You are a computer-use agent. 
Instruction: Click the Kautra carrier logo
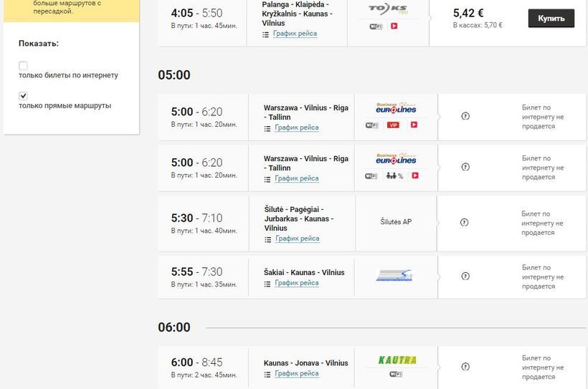tap(397, 360)
